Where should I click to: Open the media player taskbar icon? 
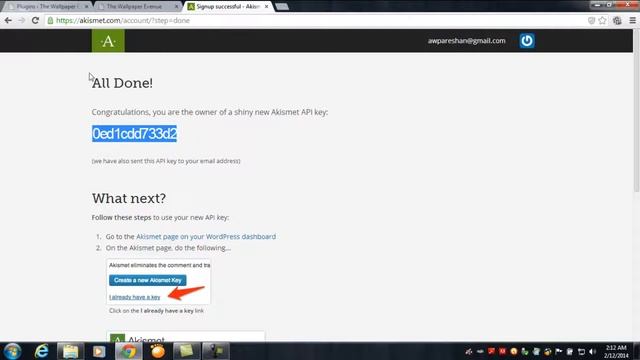pos(99,351)
